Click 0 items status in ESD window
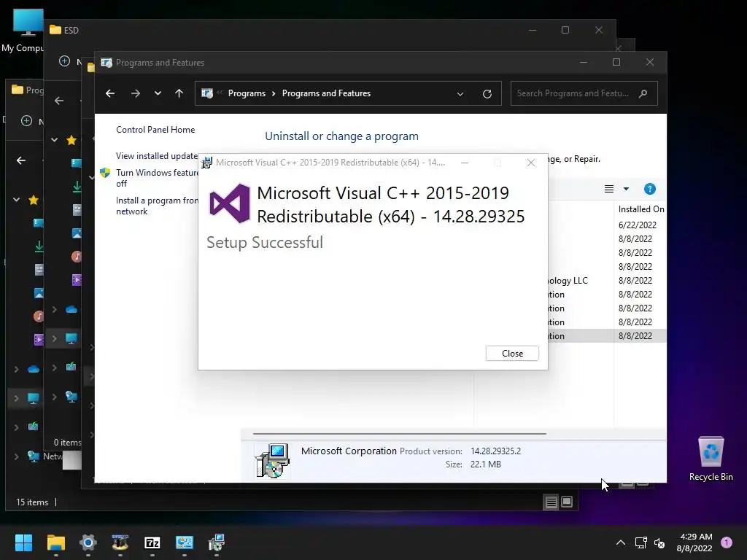The width and height of the screenshot is (747, 560). click(67, 443)
